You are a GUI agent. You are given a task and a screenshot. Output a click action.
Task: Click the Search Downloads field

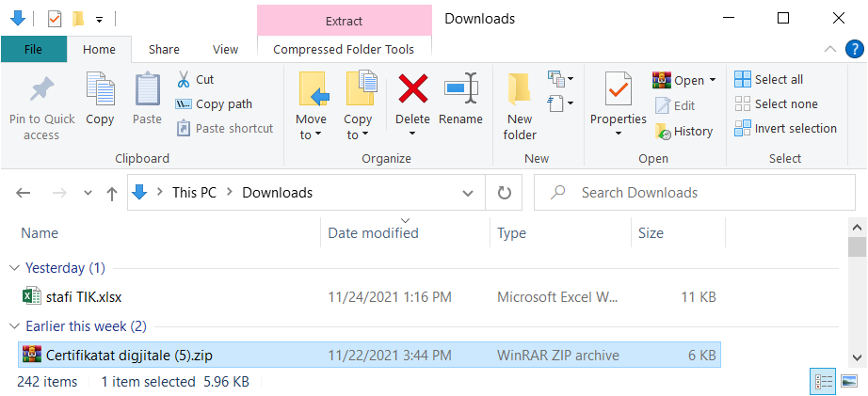pos(695,193)
